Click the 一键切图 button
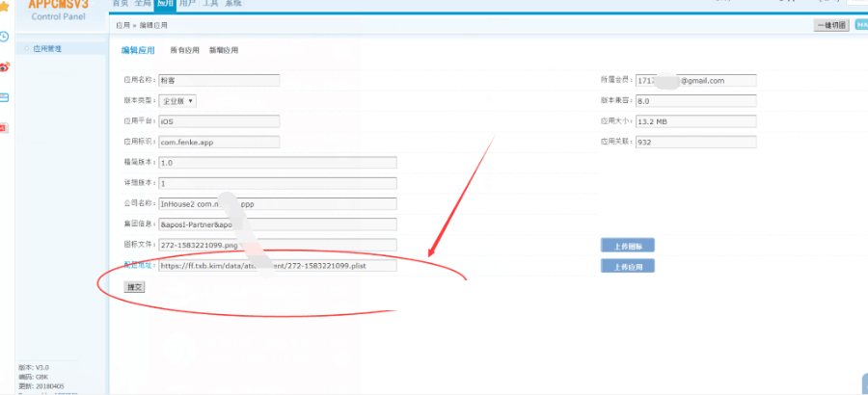 pos(831,25)
